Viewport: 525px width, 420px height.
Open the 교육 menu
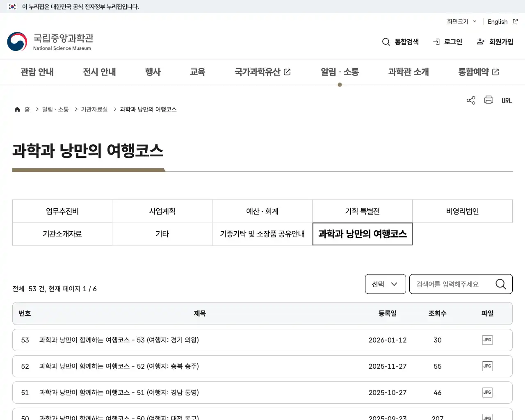198,72
